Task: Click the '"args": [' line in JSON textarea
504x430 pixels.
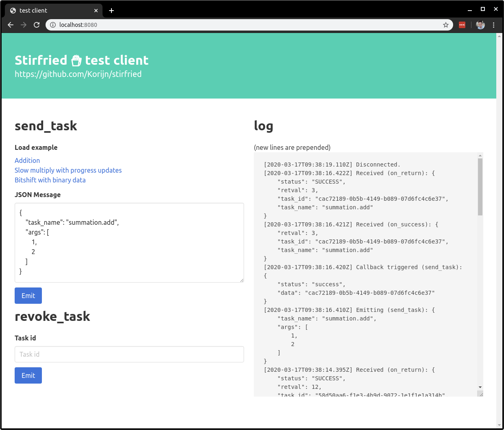Action: tap(37, 232)
